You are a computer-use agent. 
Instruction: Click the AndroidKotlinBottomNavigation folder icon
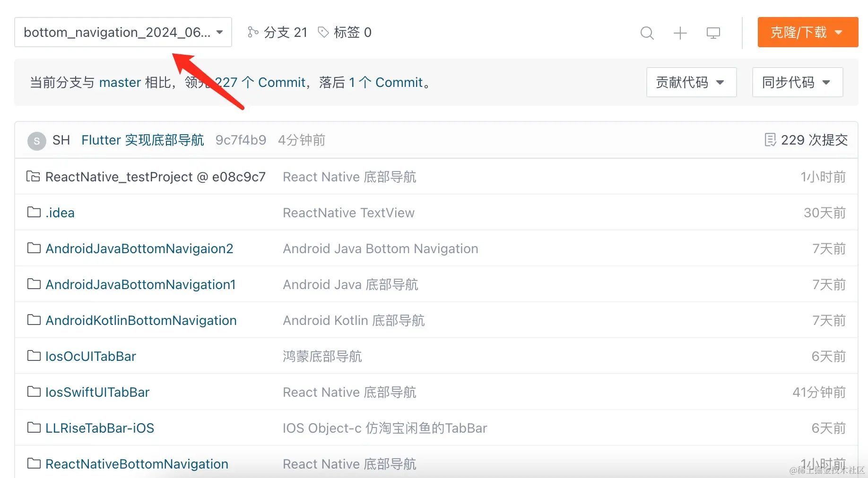(34, 320)
